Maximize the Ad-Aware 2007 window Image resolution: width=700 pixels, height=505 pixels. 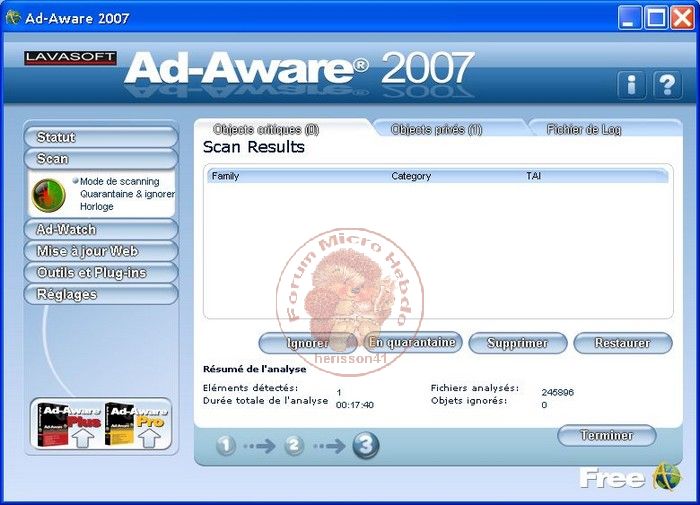[656, 18]
